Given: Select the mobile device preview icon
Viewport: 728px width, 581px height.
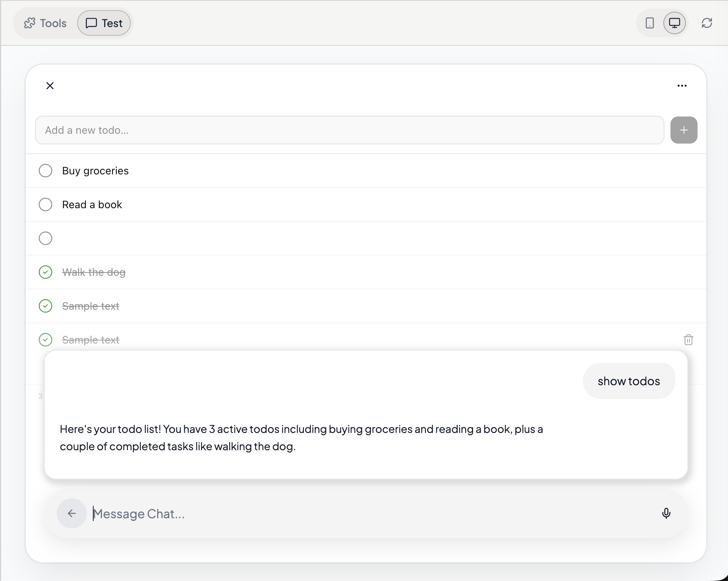Looking at the screenshot, I should tap(649, 23).
